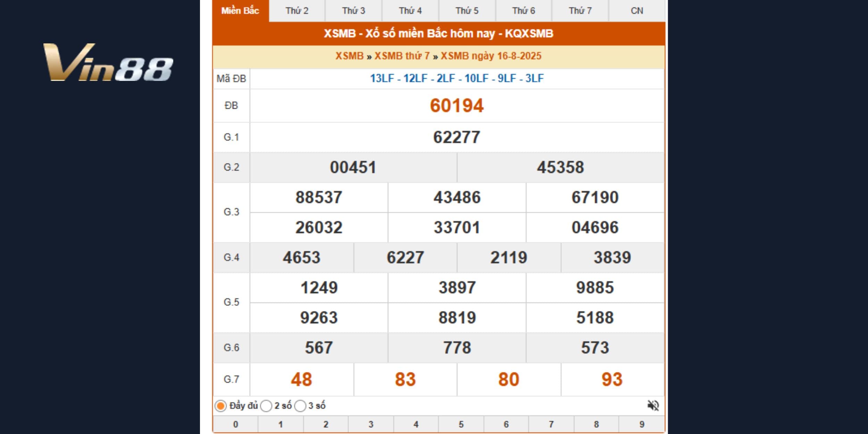
Task: Click the G.3 result 88537
Action: pyautogui.click(x=319, y=197)
